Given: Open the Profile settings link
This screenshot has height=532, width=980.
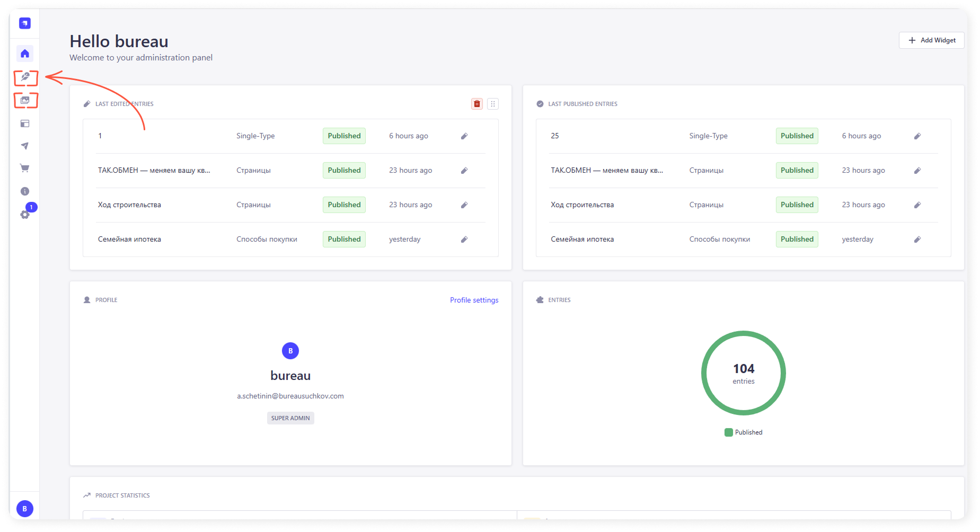Looking at the screenshot, I should 474,300.
